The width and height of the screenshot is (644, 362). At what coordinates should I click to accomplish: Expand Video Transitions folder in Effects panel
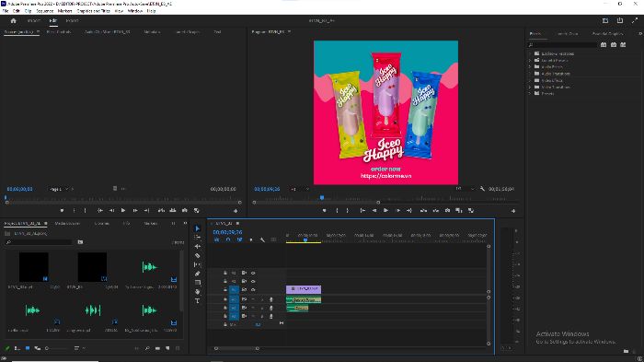[530, 87]
